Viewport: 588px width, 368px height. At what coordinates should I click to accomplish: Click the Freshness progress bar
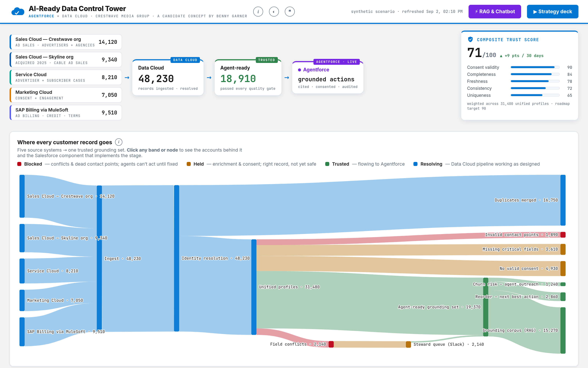(x=535, y=81)
